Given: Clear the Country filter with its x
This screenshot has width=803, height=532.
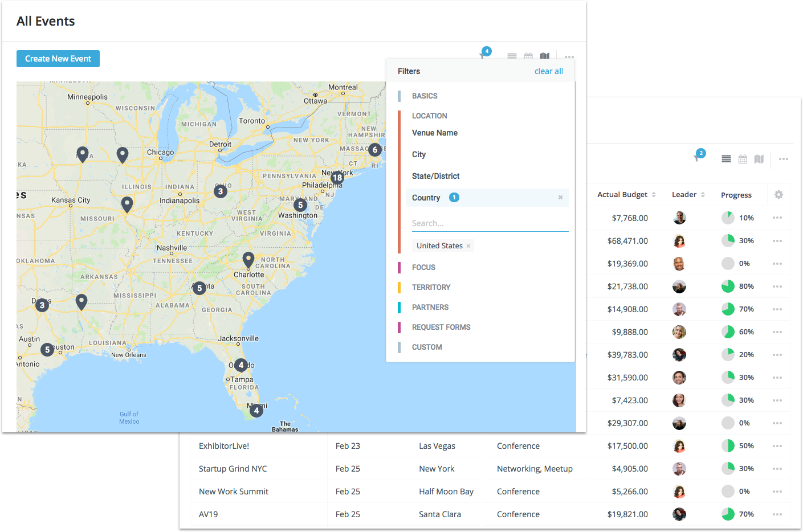Looking at the screenshot, I should [x=560, y=198].
